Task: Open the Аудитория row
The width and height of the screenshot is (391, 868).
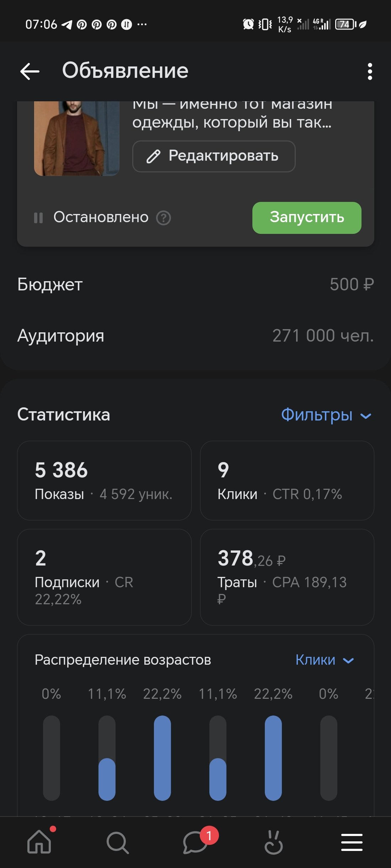Action: [x=195, y=336]
